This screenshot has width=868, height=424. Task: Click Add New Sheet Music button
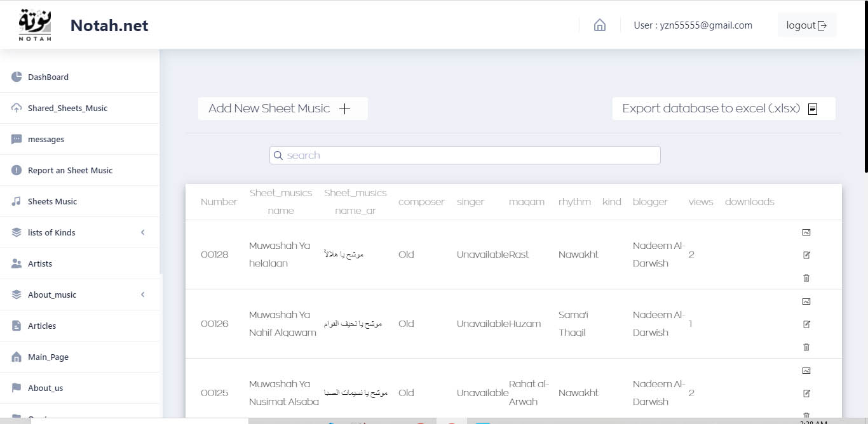tap(283, 109)
